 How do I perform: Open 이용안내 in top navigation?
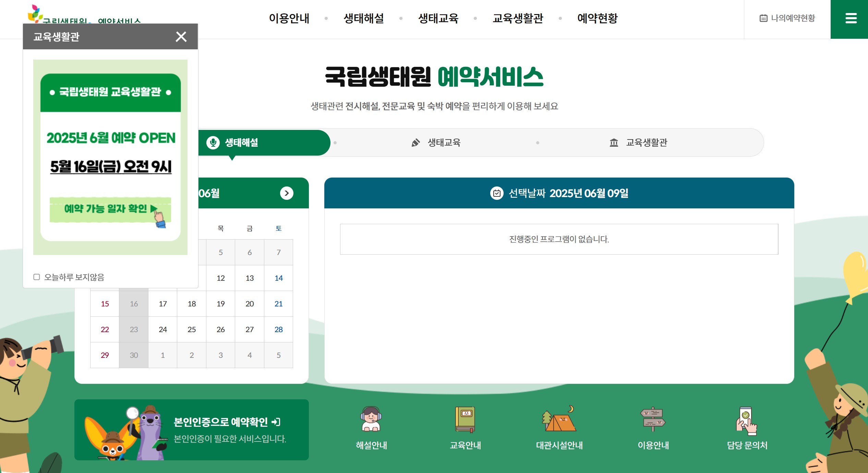[289, 18]
